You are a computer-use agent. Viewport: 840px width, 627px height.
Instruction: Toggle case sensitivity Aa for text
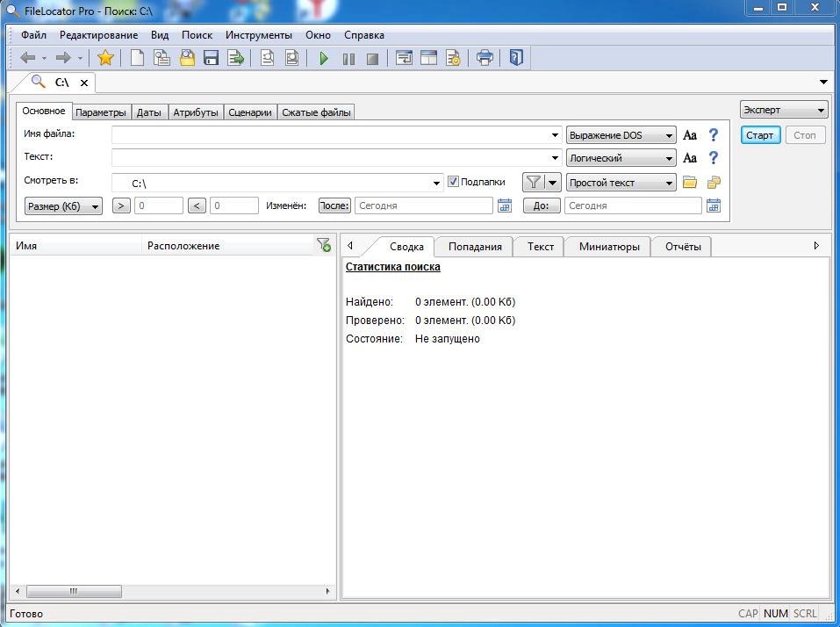pos(690,158)
